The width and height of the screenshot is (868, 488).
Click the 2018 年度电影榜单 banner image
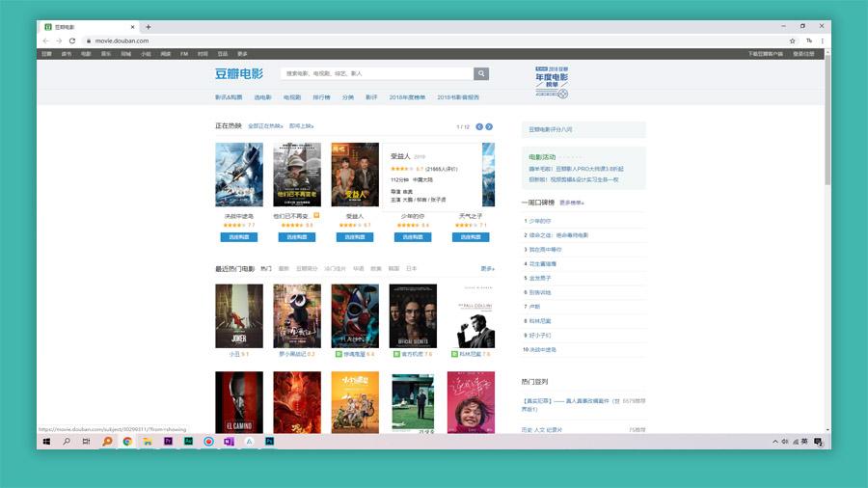(x=552, y=82)
